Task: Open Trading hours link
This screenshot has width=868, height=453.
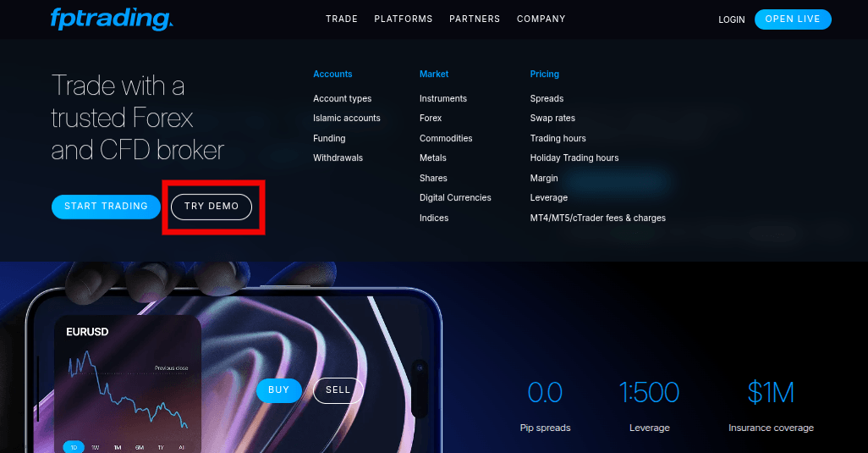Action: [558, 139]
